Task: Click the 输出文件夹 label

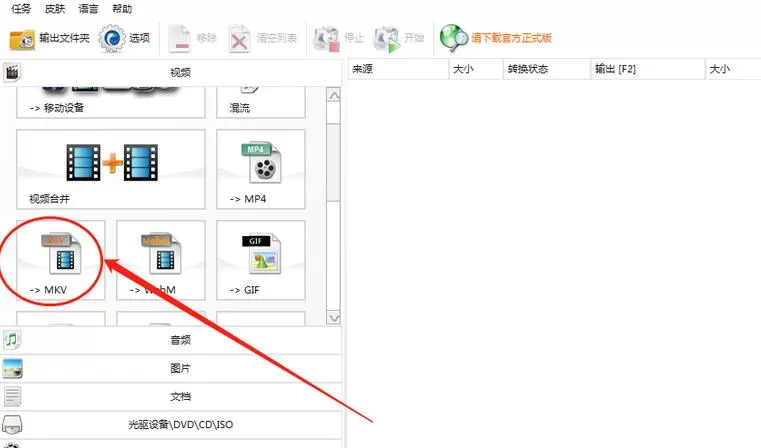Action: (x=65, y=38)
